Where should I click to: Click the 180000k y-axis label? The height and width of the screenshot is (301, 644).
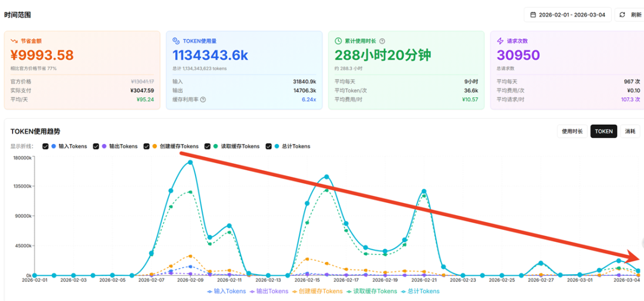coord(21,158)
